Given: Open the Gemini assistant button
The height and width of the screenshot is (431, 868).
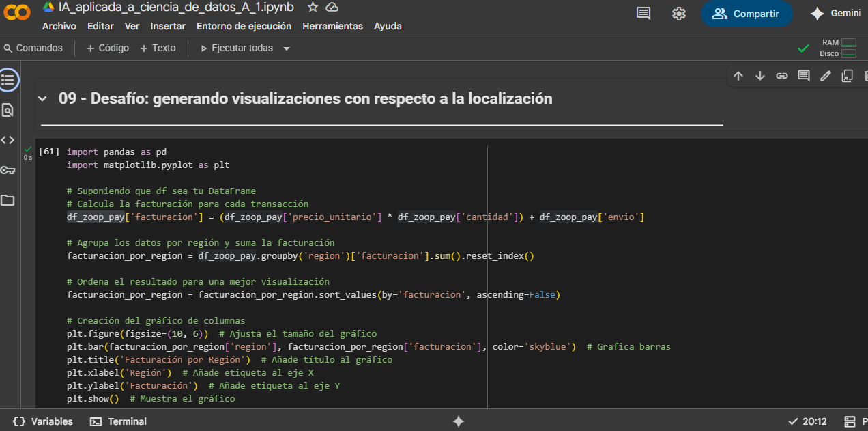Looking at the screenshot, I should point(836,14).
